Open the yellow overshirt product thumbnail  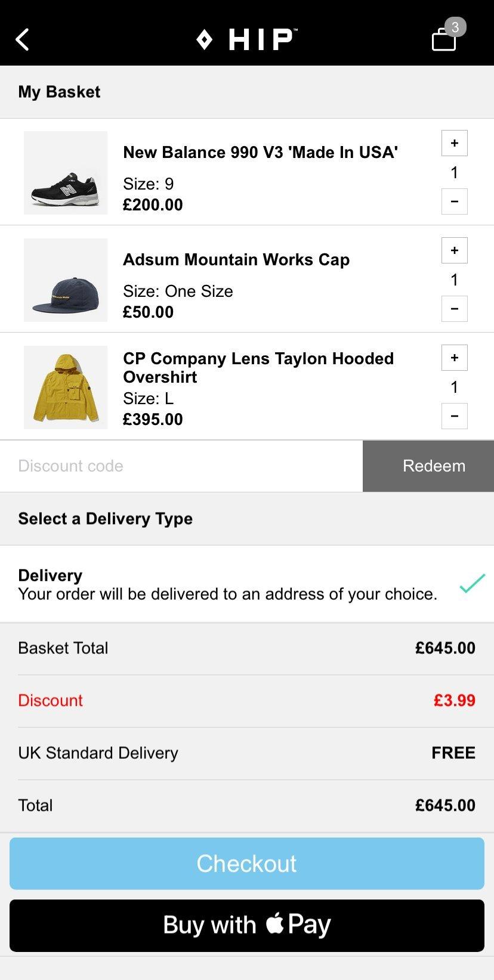(x=66, y=387)
